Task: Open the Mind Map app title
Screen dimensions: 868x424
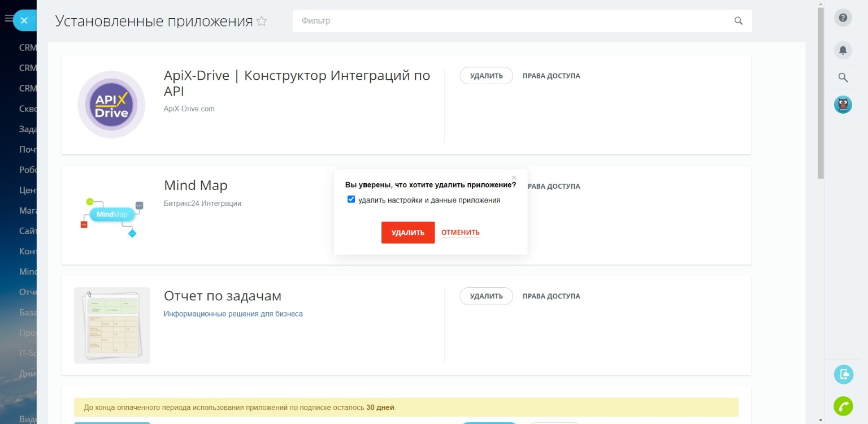Action: pos(196,185)
